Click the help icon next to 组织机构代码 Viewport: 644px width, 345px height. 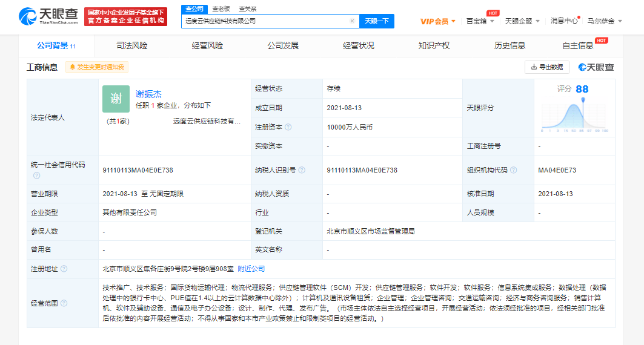(513, 171)
